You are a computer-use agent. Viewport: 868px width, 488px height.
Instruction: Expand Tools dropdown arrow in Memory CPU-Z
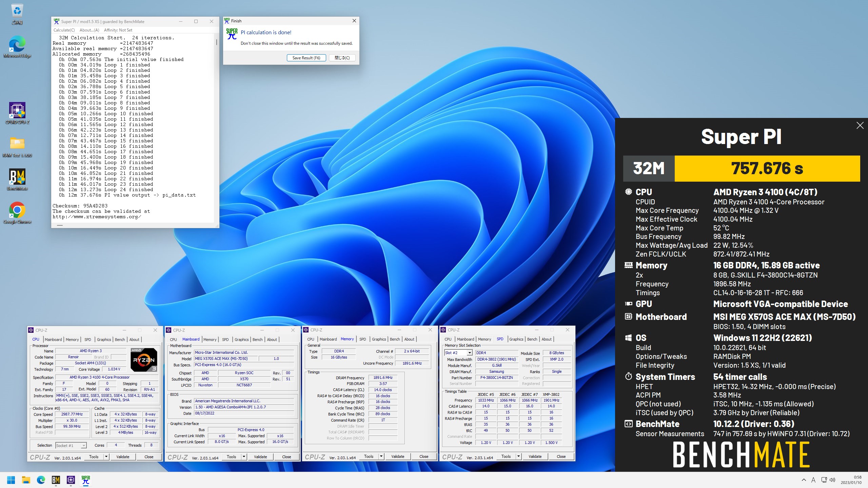381,456
